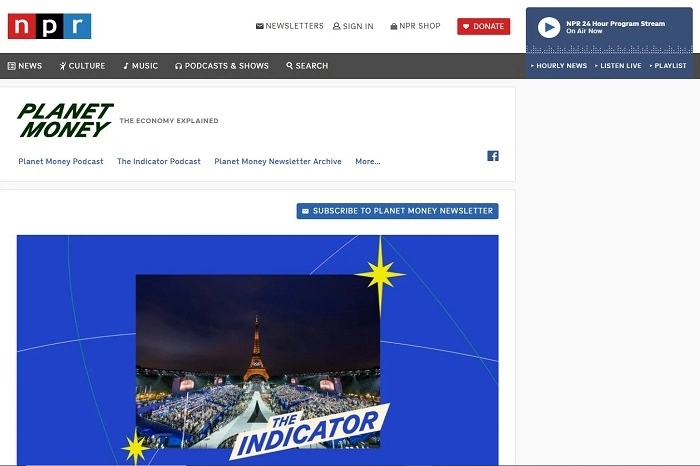700x466 pixels.
Task: Play the NPR 24 Hour Program Stream
Action: (x=549, y=27)
